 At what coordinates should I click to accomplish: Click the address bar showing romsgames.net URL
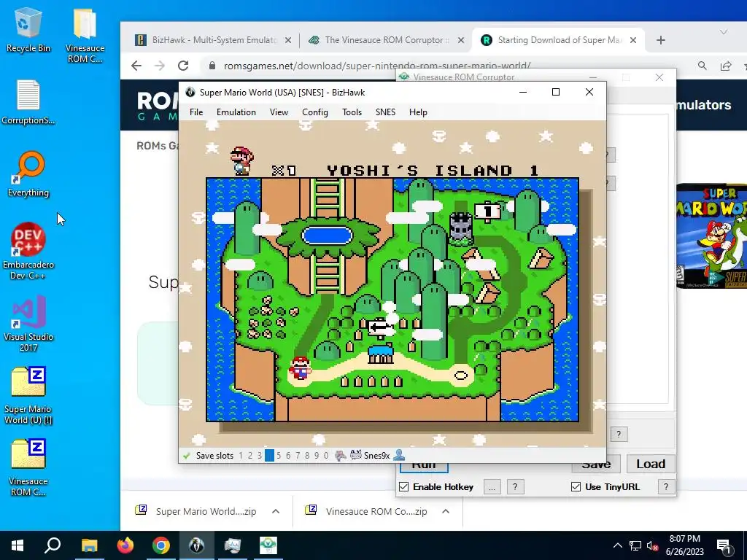(377, 66)
